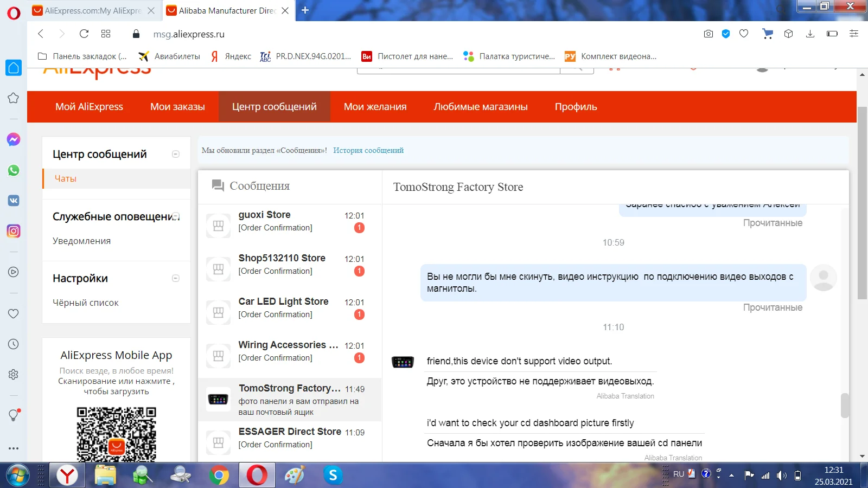This screenshot has width=868, height=488.
Task: Click the seller product avatar in chat
Action: coord(403,362)
